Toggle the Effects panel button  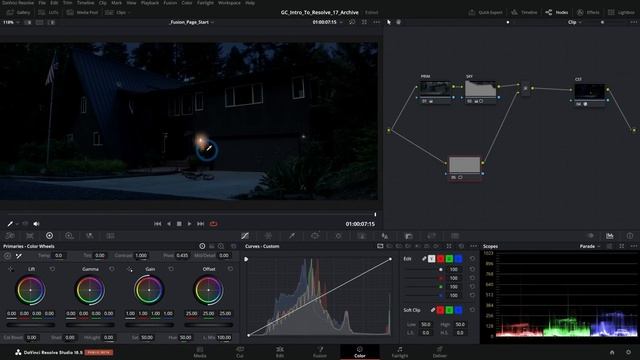coord(589,13)
